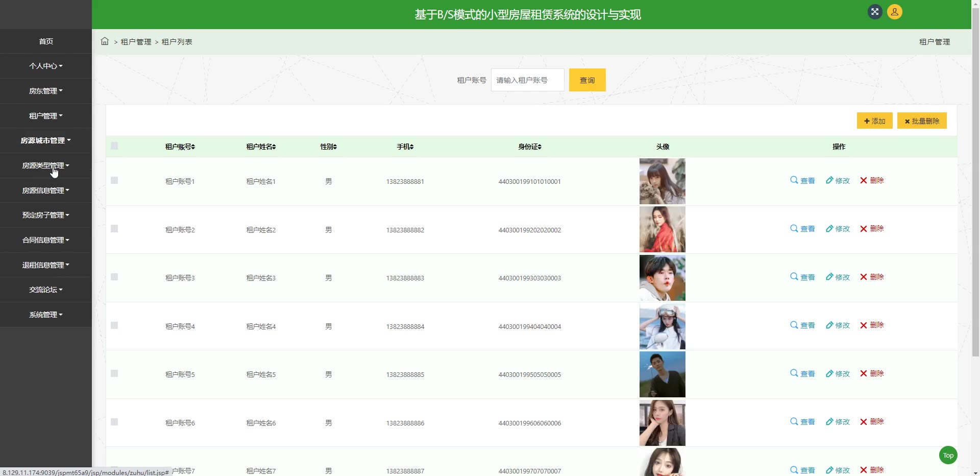
Task: Sort by 身份证 column sort arrows
Action: tap(540, 147)
